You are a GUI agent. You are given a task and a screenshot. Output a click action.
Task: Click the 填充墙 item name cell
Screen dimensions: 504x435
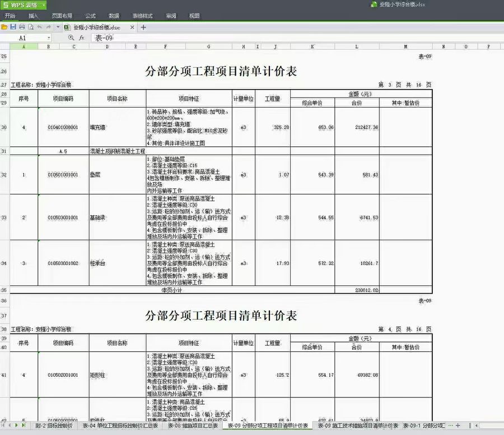(x=118, y=127)
